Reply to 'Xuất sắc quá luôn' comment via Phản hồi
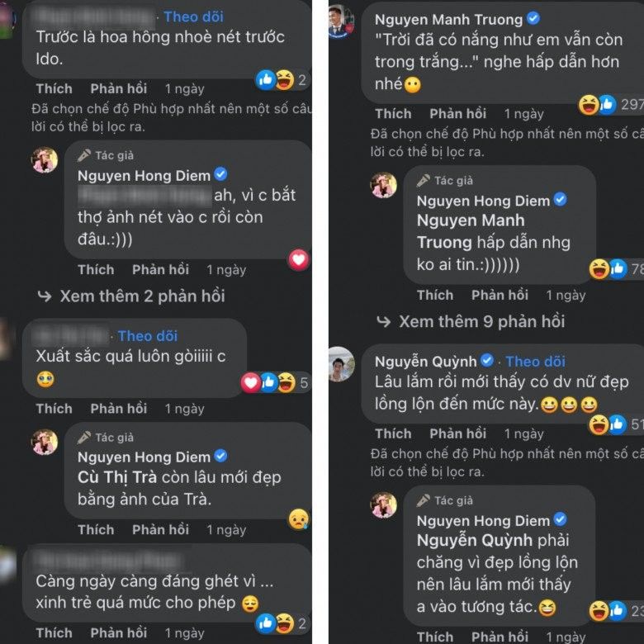Screen dimensions: 644x644 [119, 409]
